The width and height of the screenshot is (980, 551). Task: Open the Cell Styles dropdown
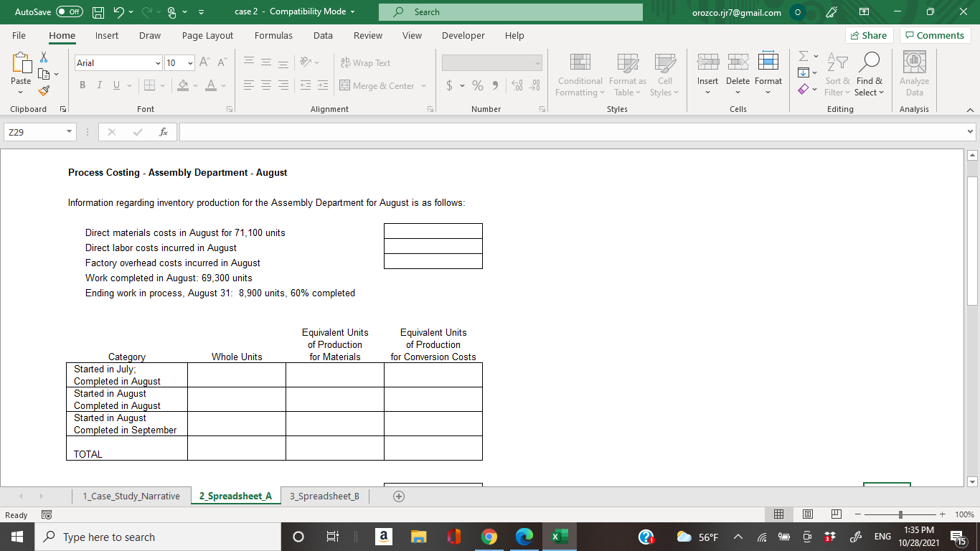[x=664, y=75]
